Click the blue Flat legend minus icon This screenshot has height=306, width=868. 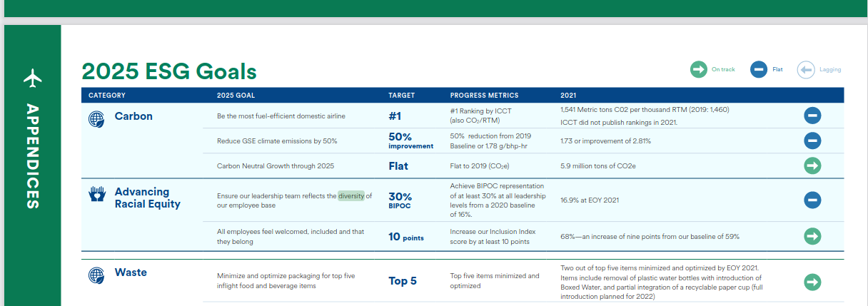(759, 70)
